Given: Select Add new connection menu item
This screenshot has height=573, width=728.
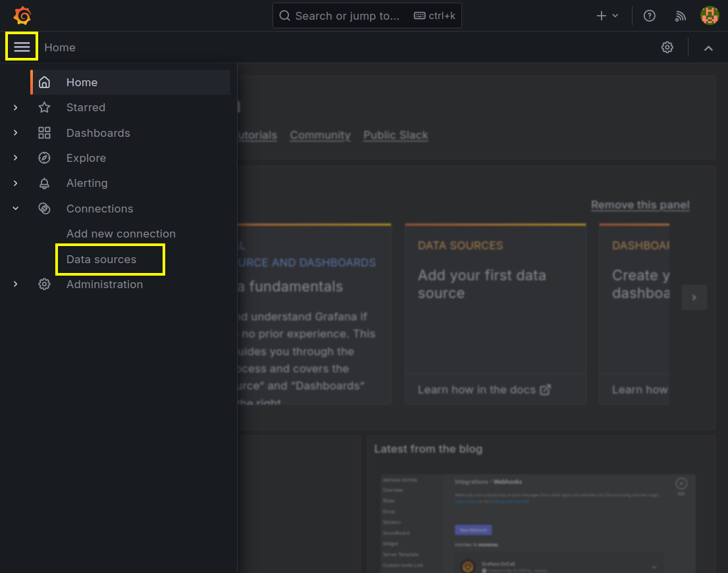Looking at the screenshot, I should [x=120, y=234].
